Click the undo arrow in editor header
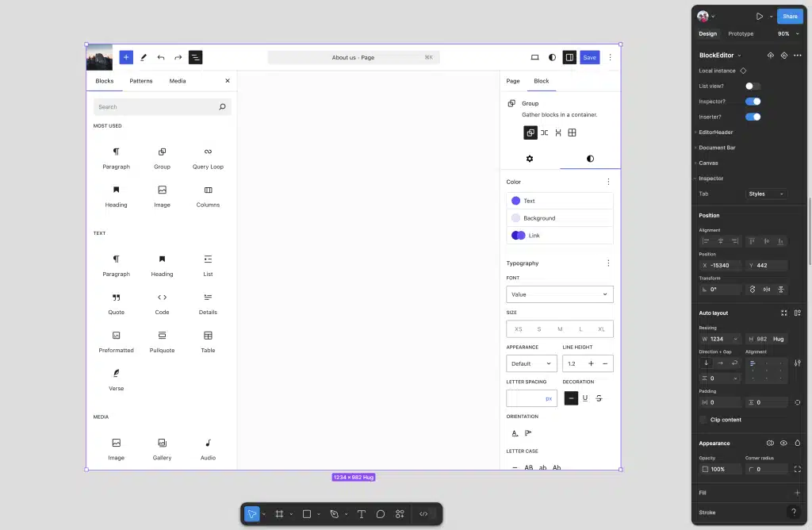Screen dimensions: 812x530 point(161,57)
